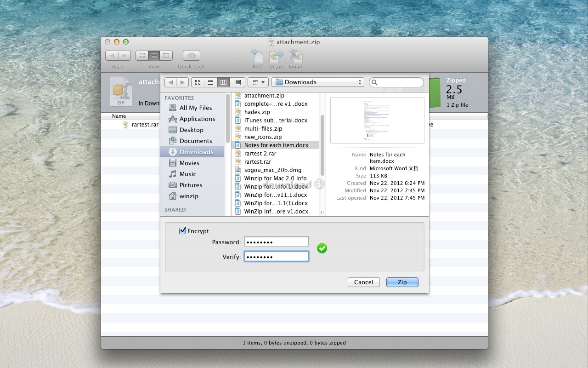Click the document preview thumbnail
The image size is (588, 368).
pyautogui.click(x=377, y=121)
